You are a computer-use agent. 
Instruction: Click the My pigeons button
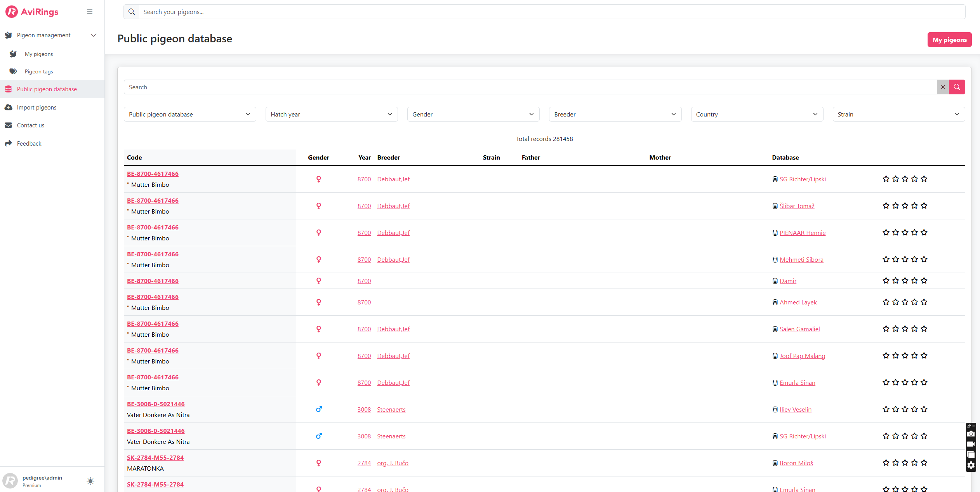[949, 40]
